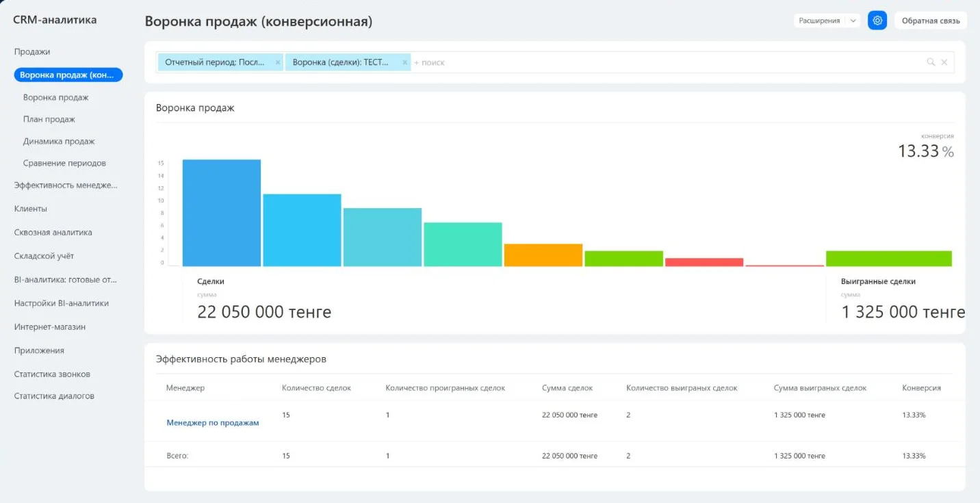Screen dimensions: 980x503
Task: Open Приложения section
Action: pos(39,350)
